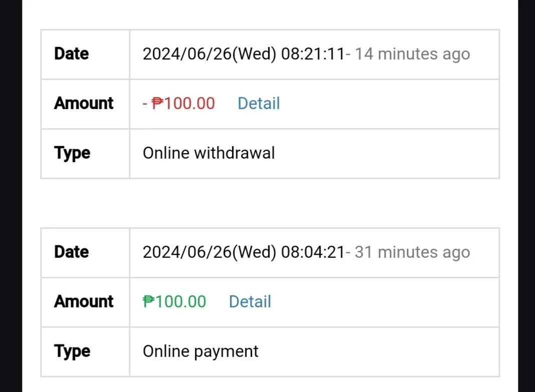This screenshot has height=392, width=535.
Task: Select the "14 minutes ago" text
Action: click(412, 54)
